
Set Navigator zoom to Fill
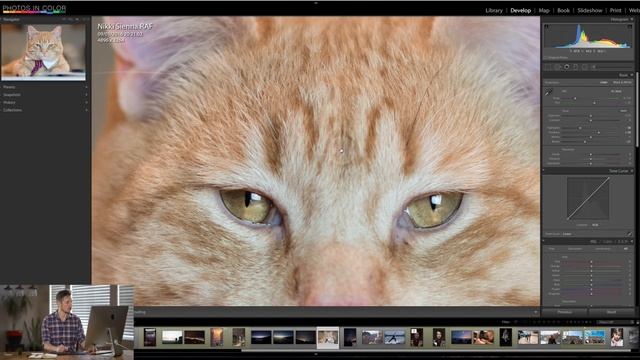point(71,19)
